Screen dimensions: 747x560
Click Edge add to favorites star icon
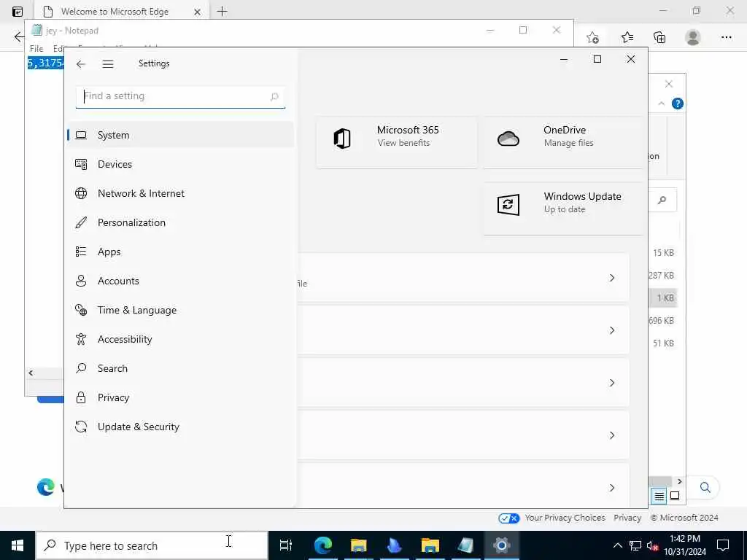[593, 37]
